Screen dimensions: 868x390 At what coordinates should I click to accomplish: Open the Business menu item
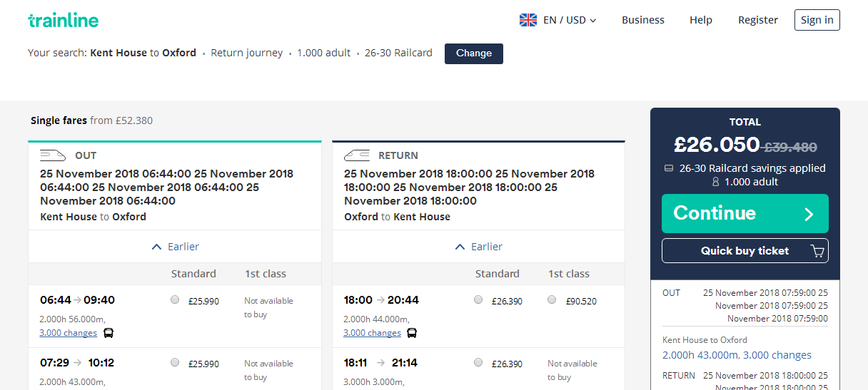[x=642, y=20]
